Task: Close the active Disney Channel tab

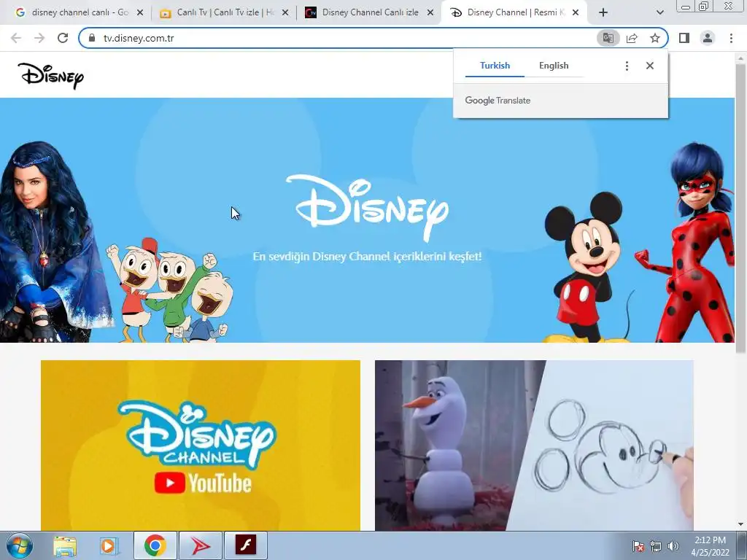Action: click(576, 13)
